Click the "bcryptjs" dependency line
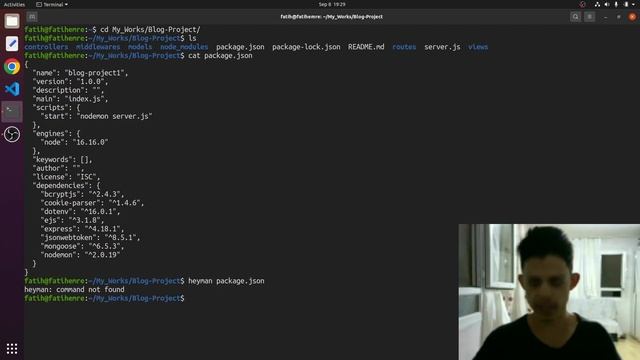 click(82, 194)
